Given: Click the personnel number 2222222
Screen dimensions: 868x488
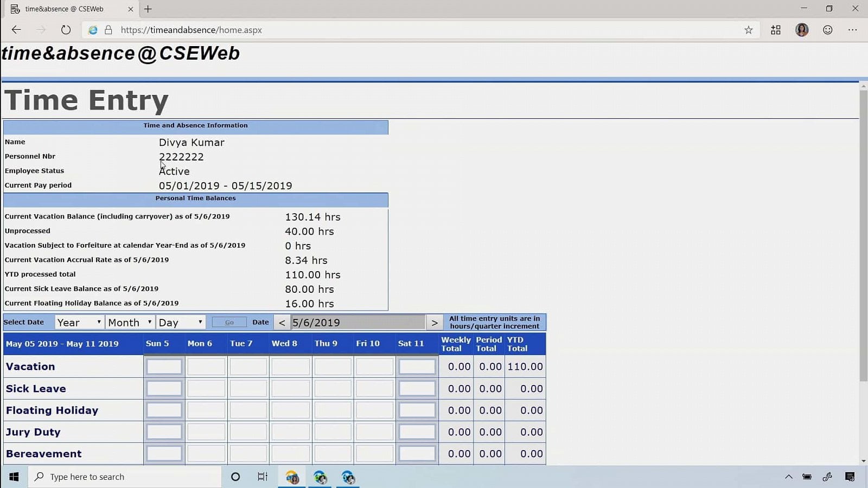Looking at the screenshot, I should pos(181,157).
